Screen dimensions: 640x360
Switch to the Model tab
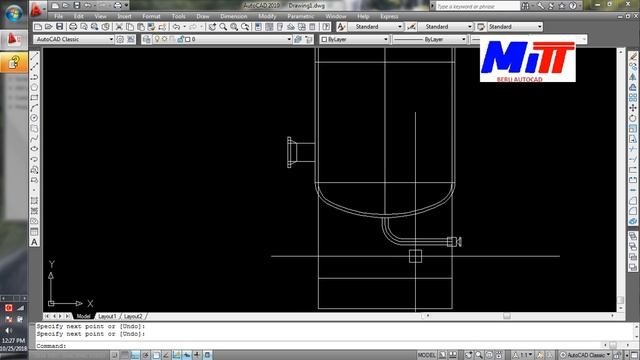click(83, 316)
